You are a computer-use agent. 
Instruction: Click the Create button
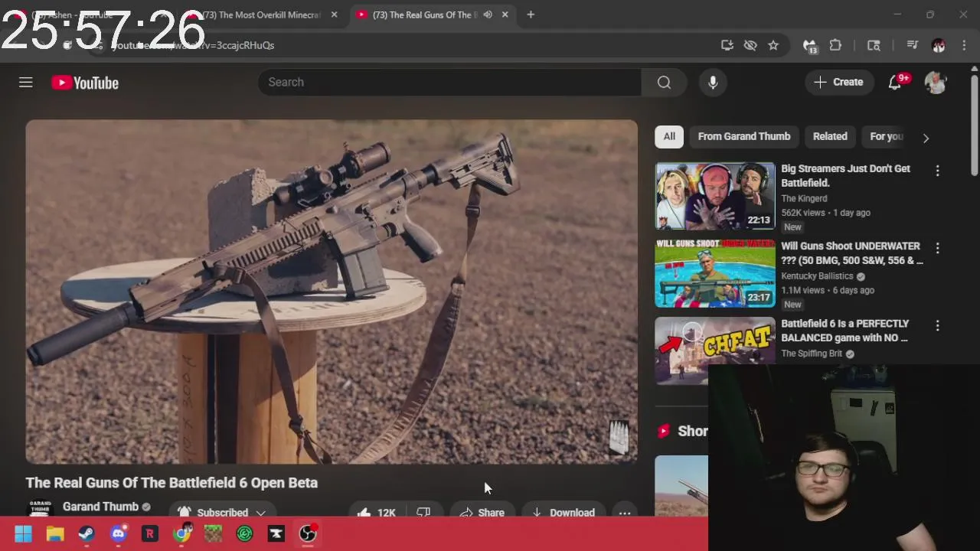(838, 82)
